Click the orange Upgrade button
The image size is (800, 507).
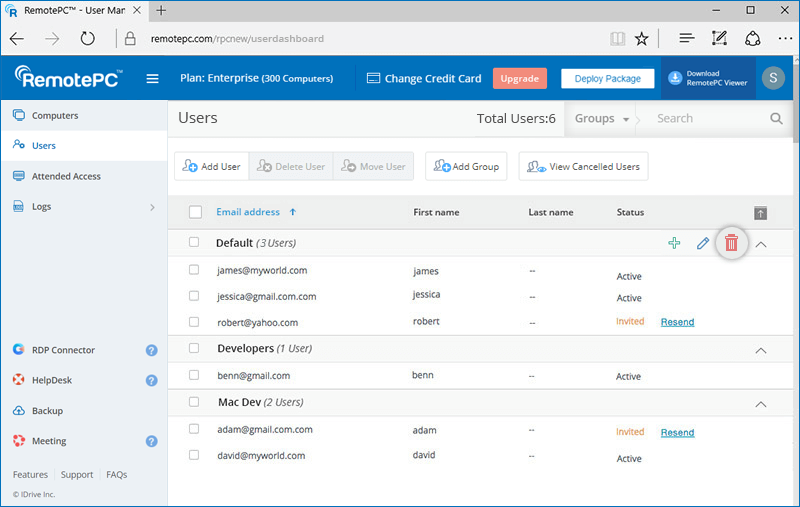(520, 79)
